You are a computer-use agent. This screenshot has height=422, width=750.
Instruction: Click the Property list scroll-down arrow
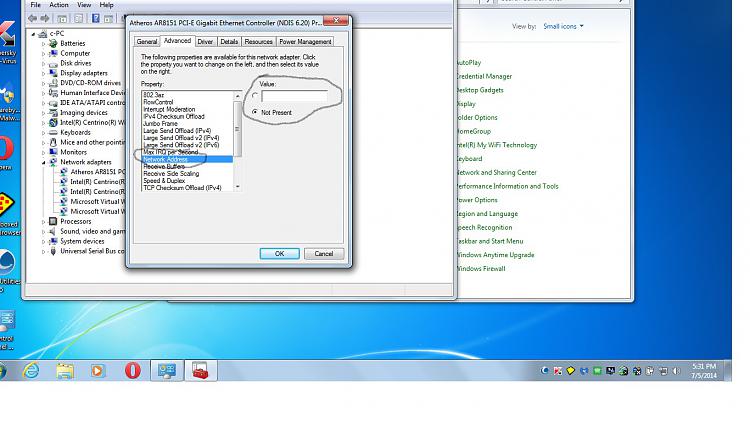tap(238, 187)
